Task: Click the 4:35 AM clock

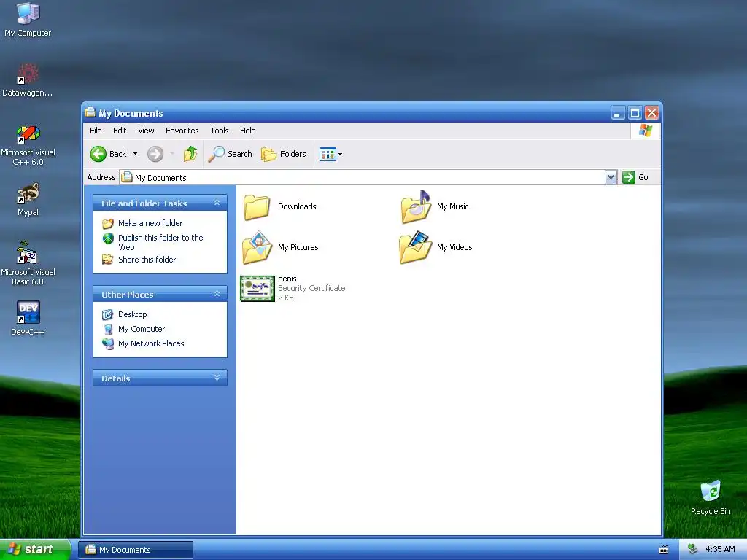Action: [720, 549]
